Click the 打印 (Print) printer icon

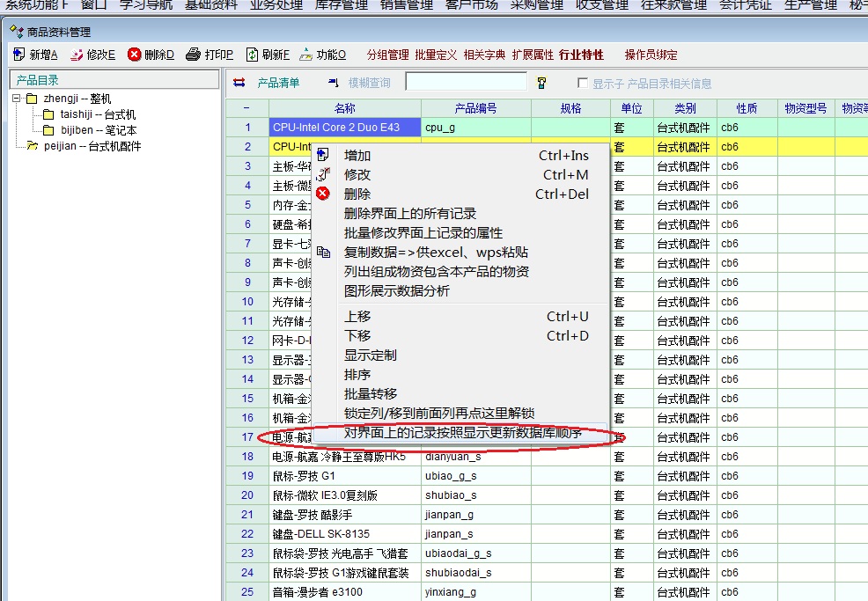195,55
